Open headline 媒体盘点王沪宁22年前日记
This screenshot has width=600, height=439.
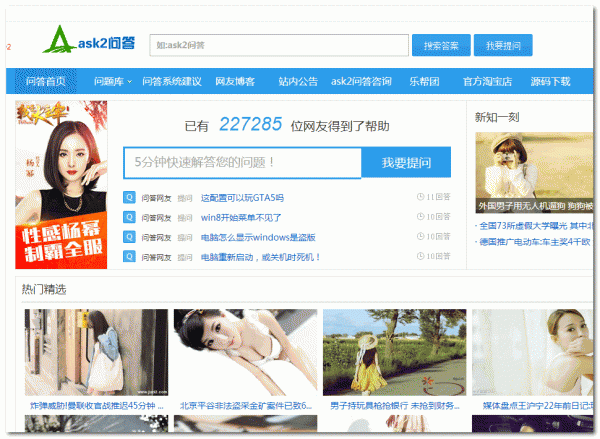538,406
